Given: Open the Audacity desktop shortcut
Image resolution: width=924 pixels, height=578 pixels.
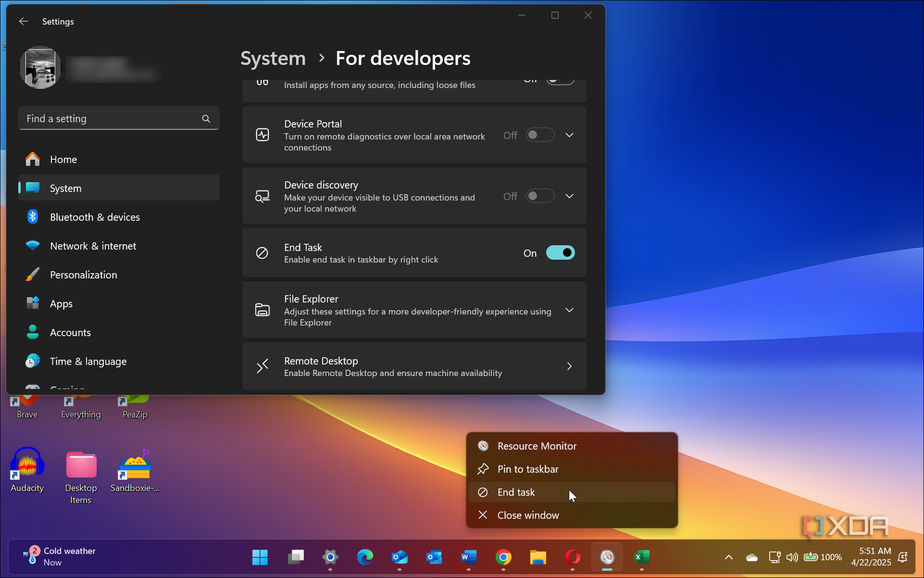Looking at the screenshot, I should coord(26,465).
